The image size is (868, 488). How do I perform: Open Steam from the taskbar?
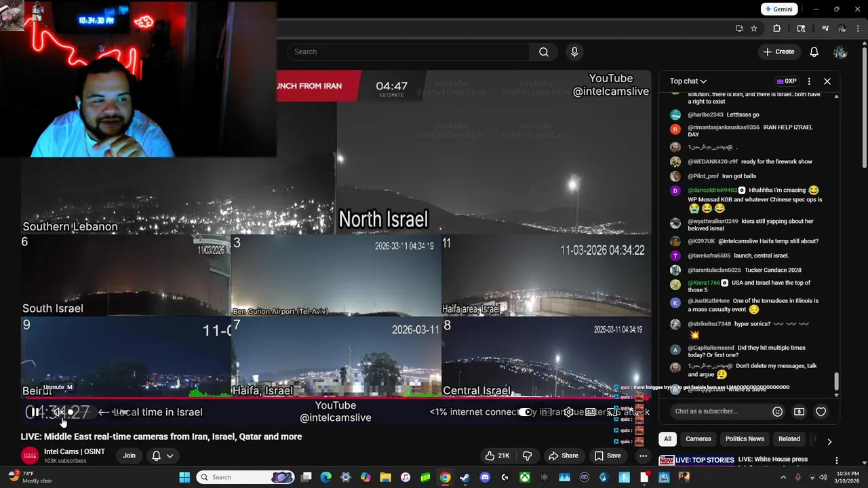coord(465,477)
